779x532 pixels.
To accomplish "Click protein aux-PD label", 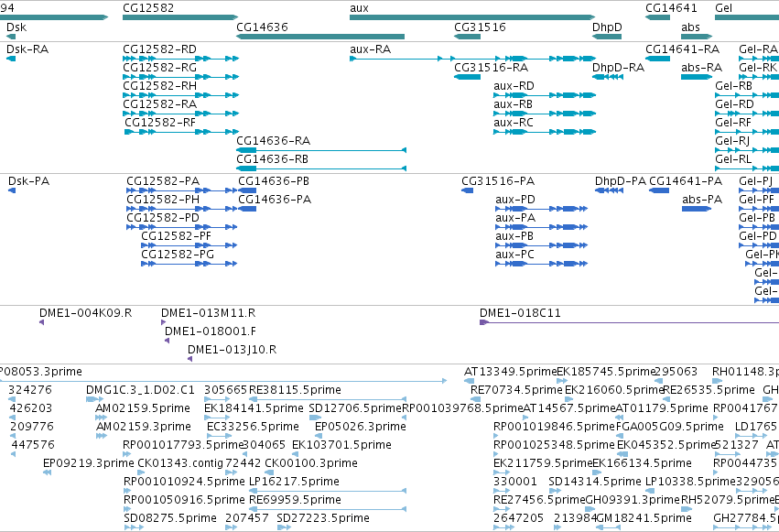I will [x=515, y=200].
